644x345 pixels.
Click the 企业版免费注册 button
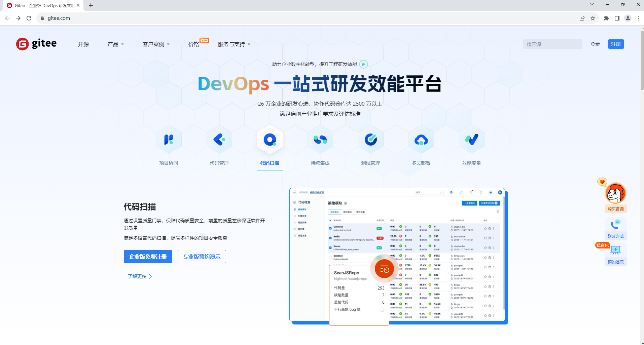148,257
